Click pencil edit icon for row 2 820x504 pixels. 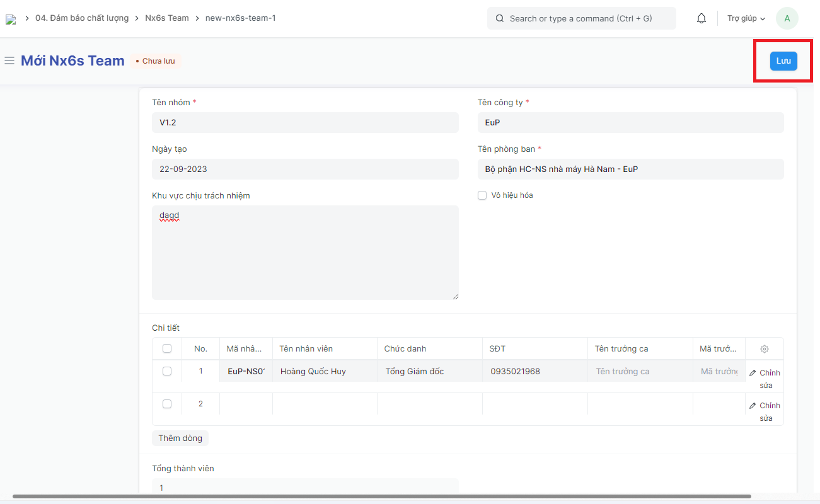[x=753, y=406]
